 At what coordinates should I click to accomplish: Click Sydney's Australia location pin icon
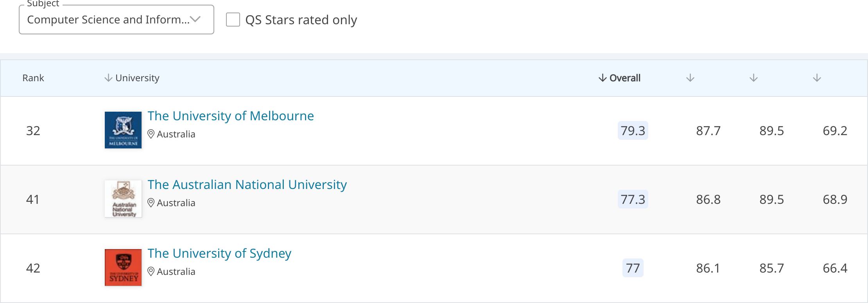pyautogui.click(x=151, y=271)
